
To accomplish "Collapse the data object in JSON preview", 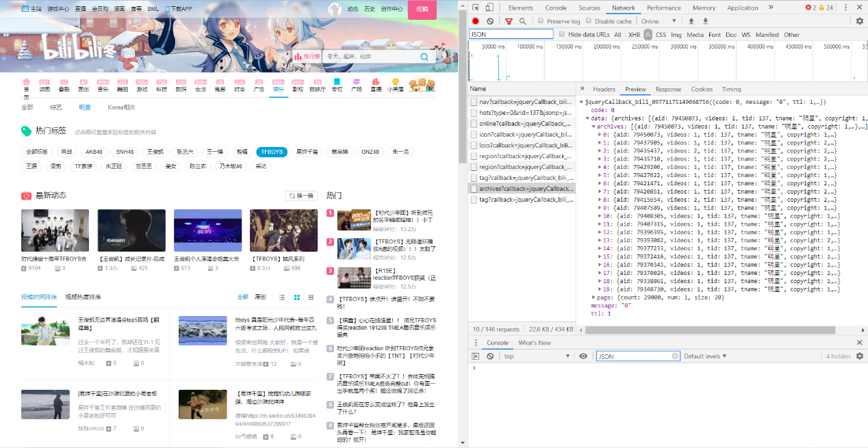I will click(x=588, y=118).
